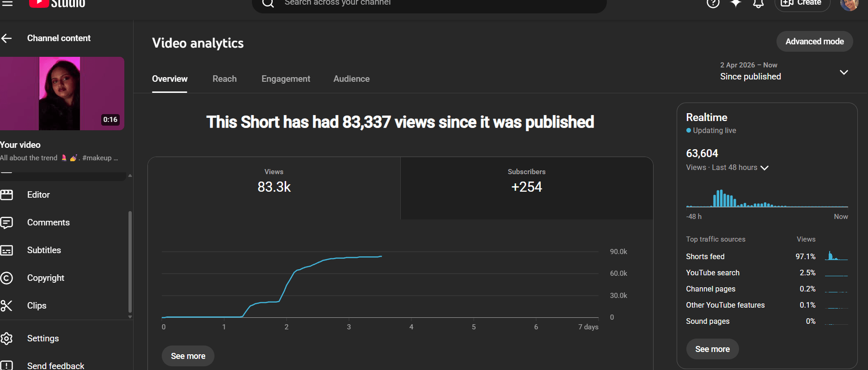This screenshot has width=868, height=370.
Task: Switch to the Engagement tab
Action: tap(286, 79)
